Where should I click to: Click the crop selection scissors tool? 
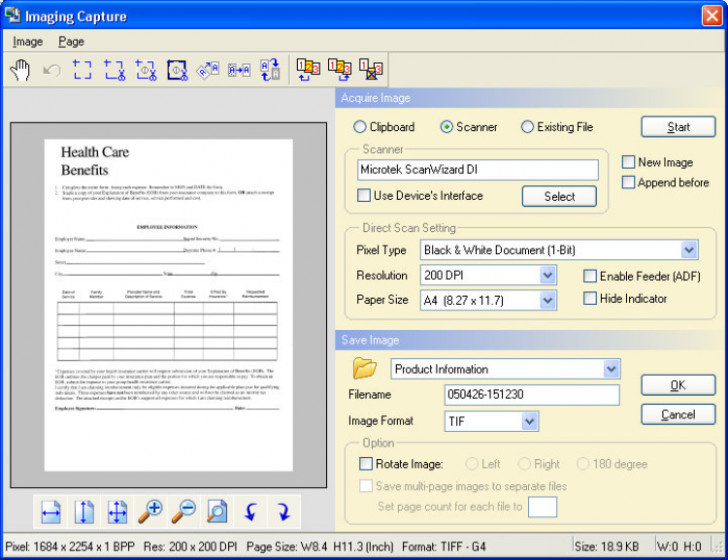pyautogui.click(x=115, y=70)
